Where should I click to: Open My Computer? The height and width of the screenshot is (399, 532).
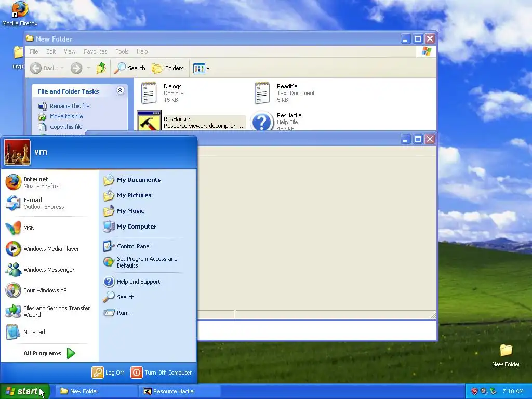(x=130, y=227)
